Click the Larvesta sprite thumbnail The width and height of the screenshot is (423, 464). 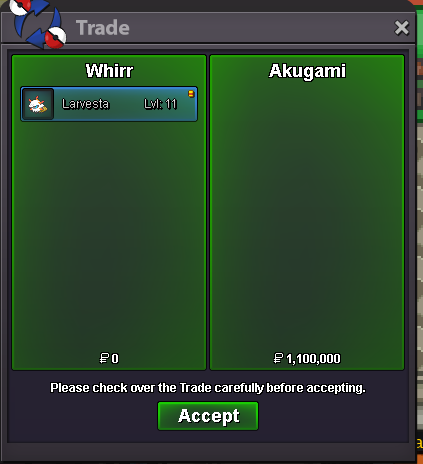(38, 104)
